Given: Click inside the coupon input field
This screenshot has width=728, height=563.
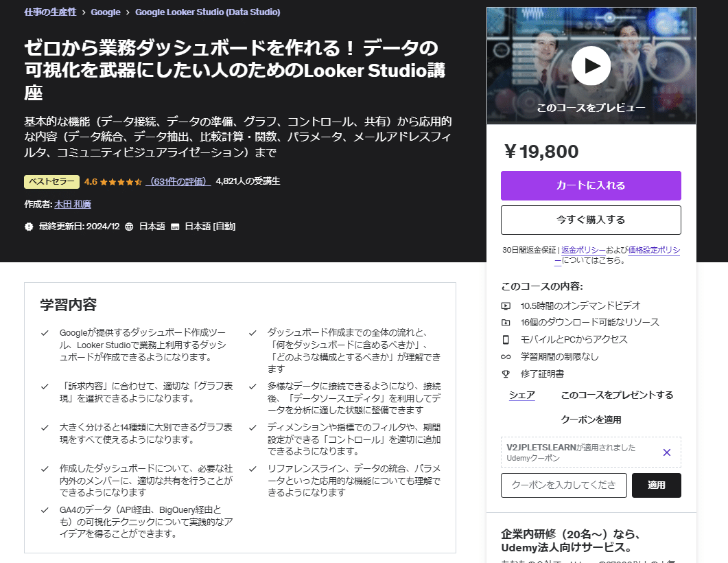Looking at the screenshot, I should pyautogui.click(x=563, y=485).
